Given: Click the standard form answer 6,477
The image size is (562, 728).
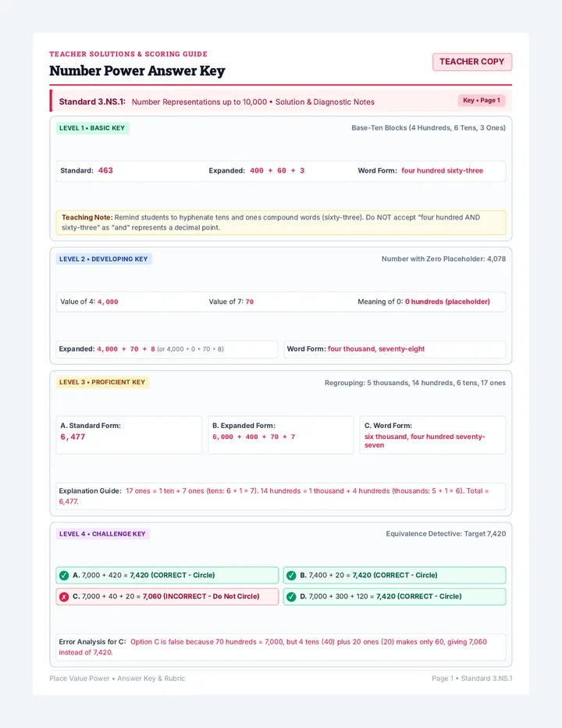Looking at the screenshot, I should 73,437.
